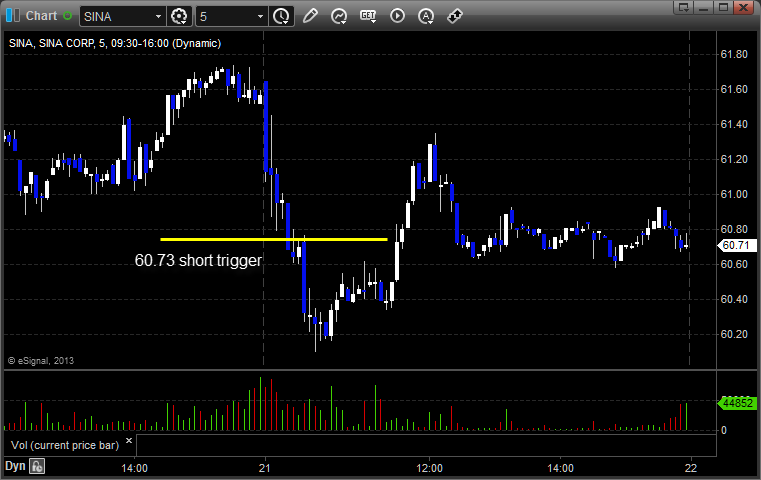
Task: Open the GET tools menu
Action: coord(368,17)
